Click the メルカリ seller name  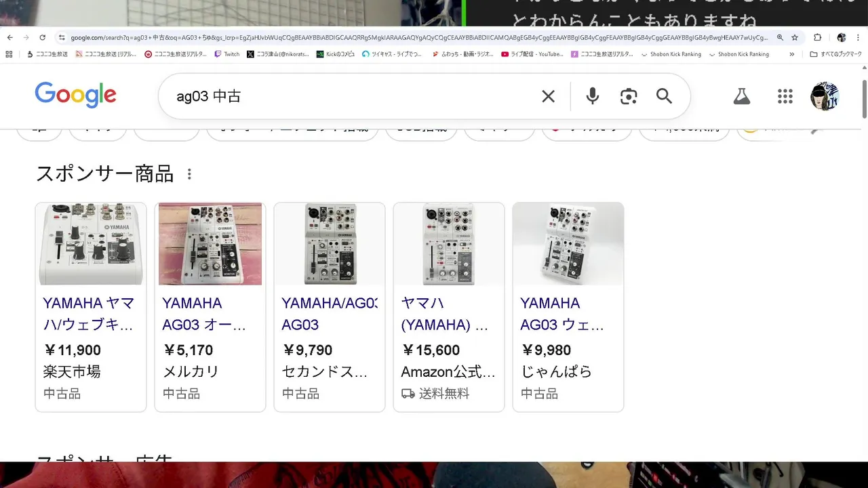[191, 372]
